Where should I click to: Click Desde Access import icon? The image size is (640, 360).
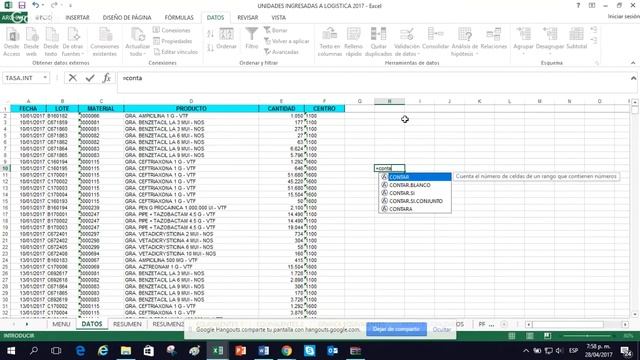(11, 42)
